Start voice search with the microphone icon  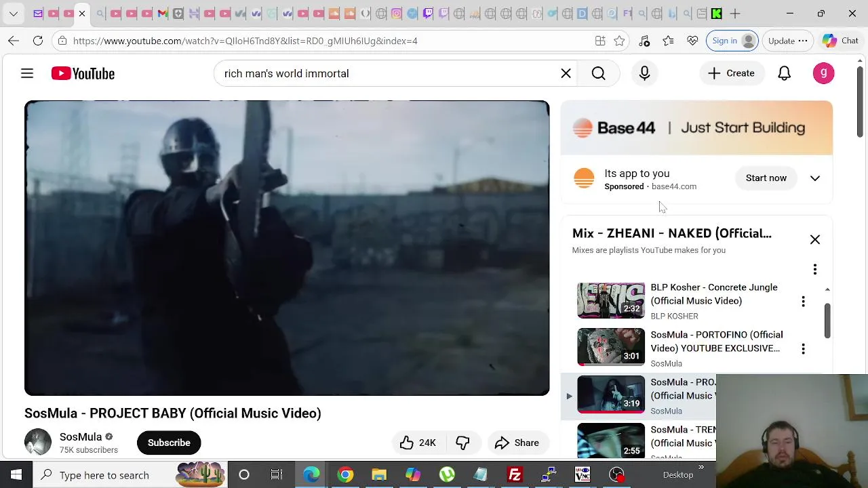(x=644, y=73)
